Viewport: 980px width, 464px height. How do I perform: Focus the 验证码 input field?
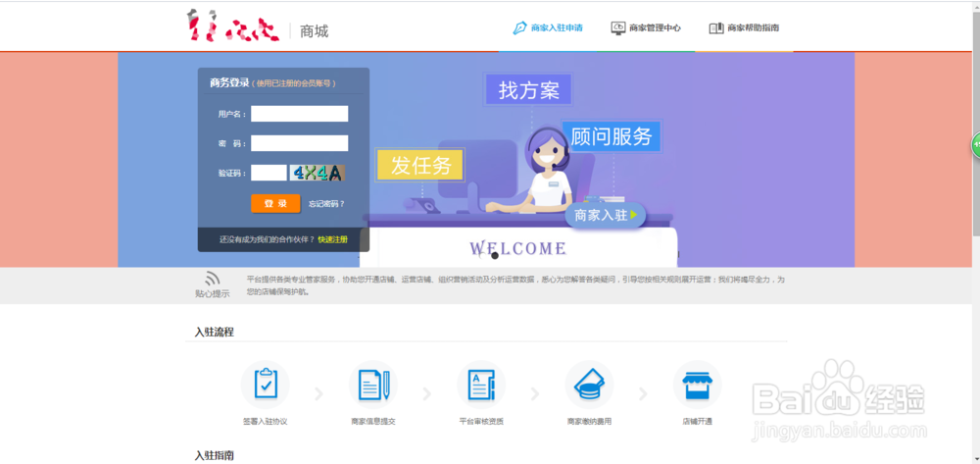coord(269,173)
